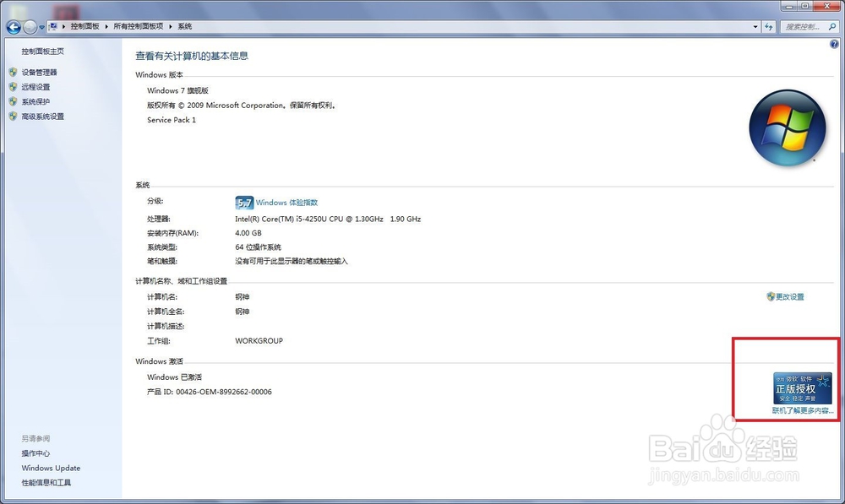Viewport: 845px width, 504px height.
Task: Click the shield icon beside 系统保护
Action: 13,100
